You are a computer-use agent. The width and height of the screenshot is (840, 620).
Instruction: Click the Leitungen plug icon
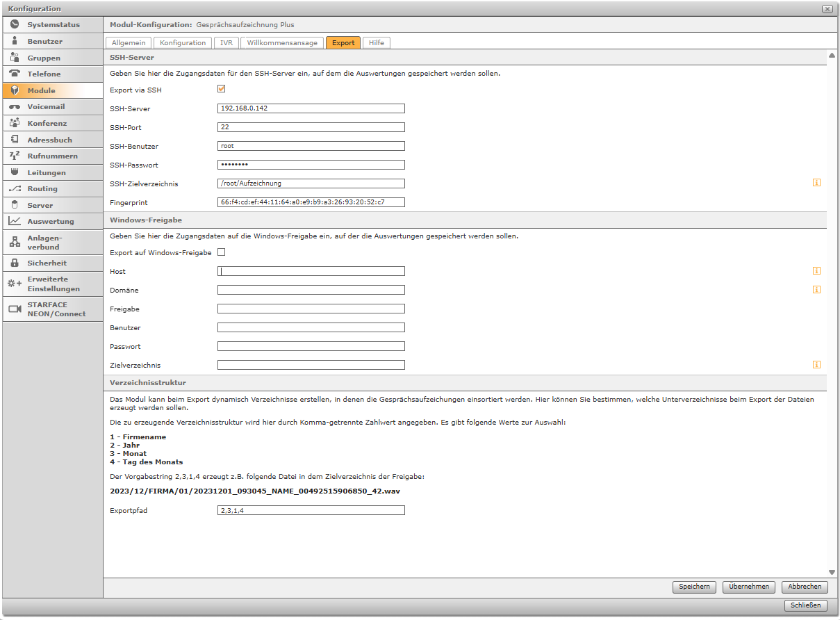coord(15,172)
